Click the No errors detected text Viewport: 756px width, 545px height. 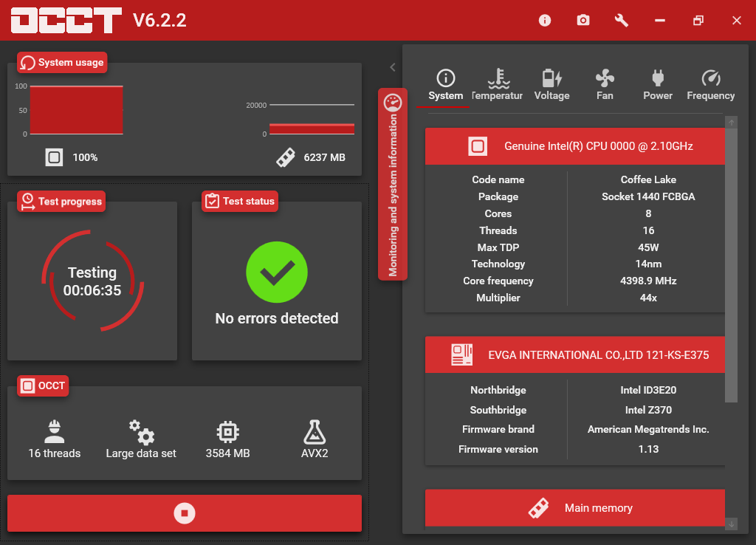277,318
